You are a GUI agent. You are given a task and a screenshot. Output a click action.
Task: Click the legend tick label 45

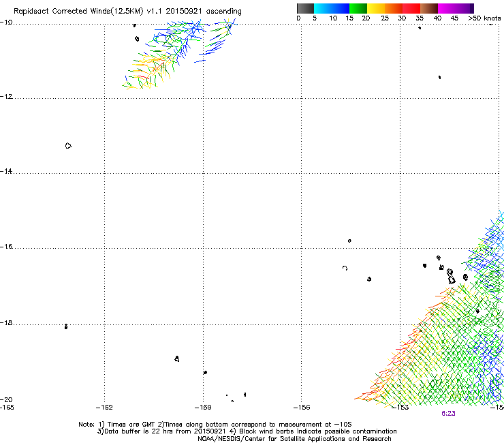454,18
